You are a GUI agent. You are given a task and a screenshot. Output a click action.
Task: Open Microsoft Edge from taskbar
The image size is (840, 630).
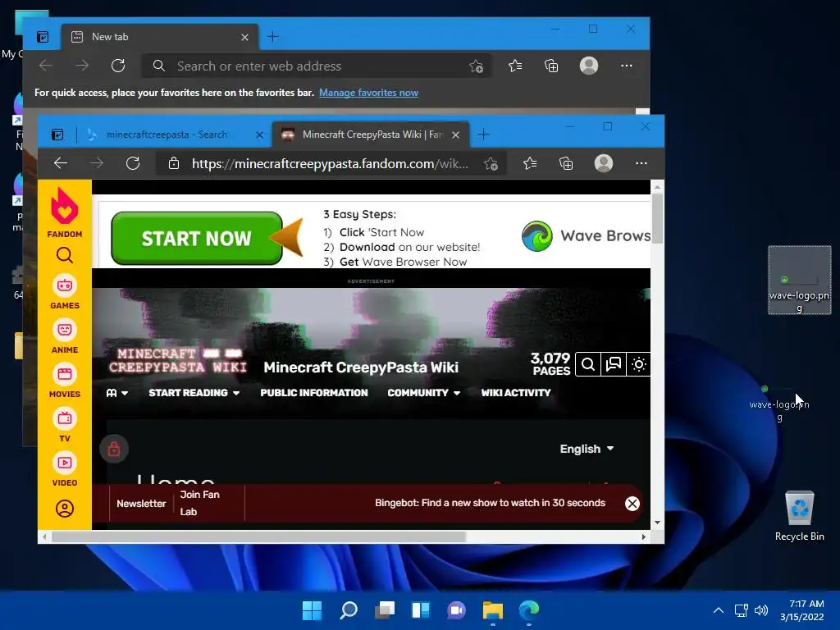point(529,610)
